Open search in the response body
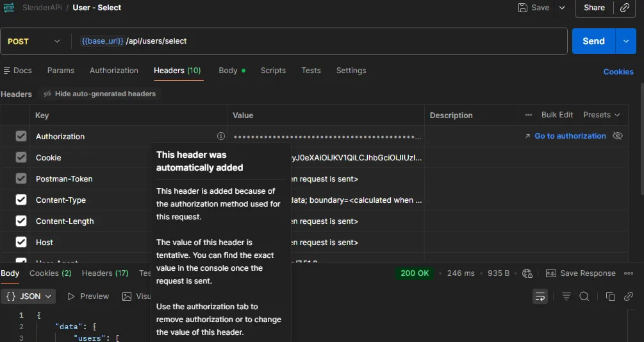Viewport: 644px width, 342px height. [x=584, y=296]
